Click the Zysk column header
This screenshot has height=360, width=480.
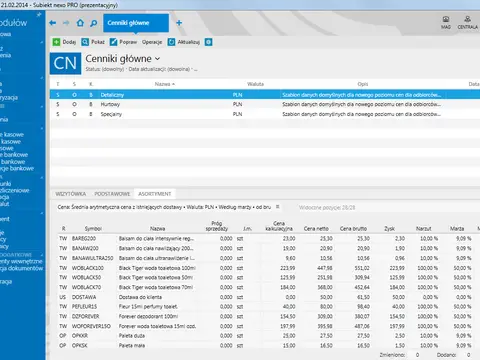[x=389, y=229]
